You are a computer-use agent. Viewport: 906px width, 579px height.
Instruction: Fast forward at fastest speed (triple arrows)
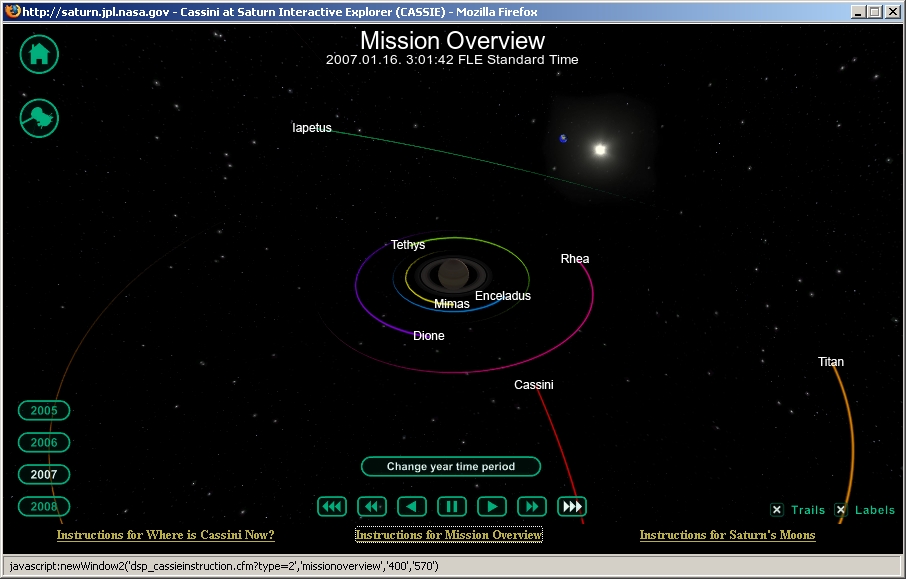pyautogui.click(x=572, y=507)
